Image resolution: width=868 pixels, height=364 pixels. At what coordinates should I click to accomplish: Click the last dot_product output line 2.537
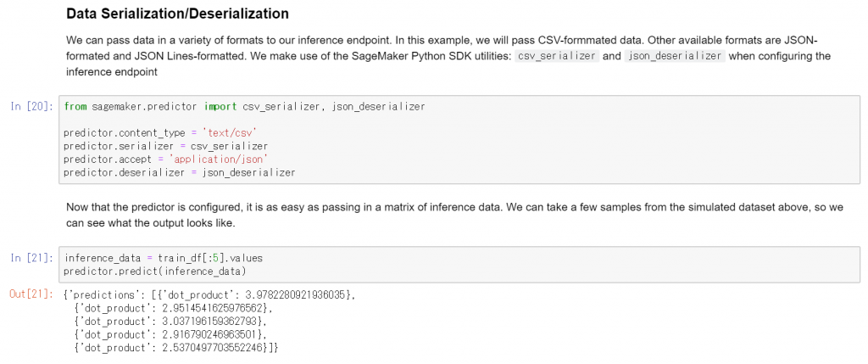pyautogui.click(x=175, y=347)
